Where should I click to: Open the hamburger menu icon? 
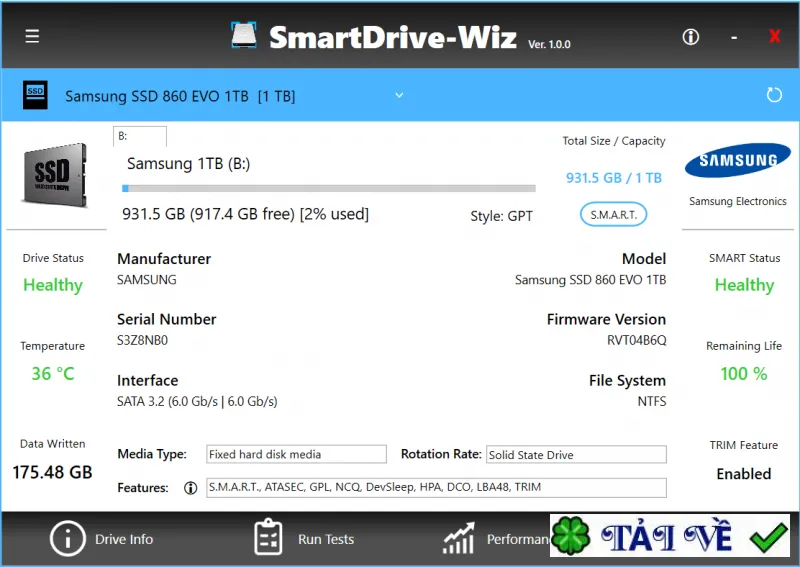point(32,36)
